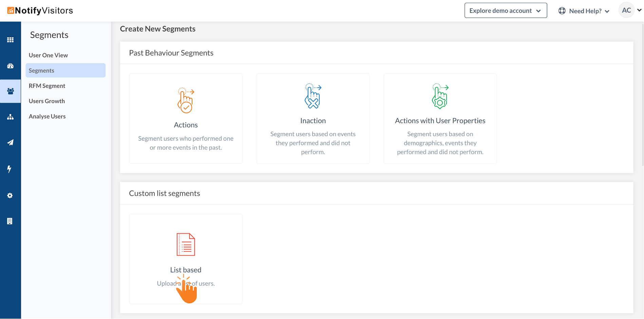
Task: Expand the Explore demo account dropdown
Action: pos(505,11)
